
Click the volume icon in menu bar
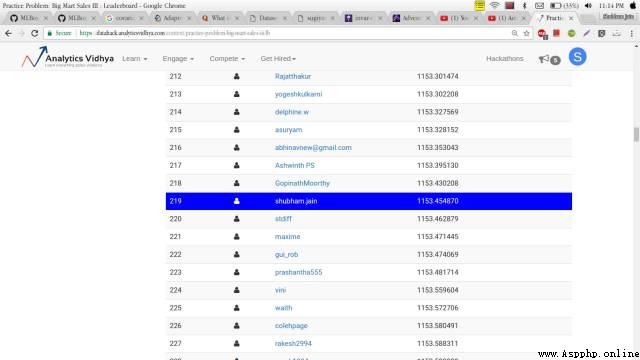tap(588, 5)
